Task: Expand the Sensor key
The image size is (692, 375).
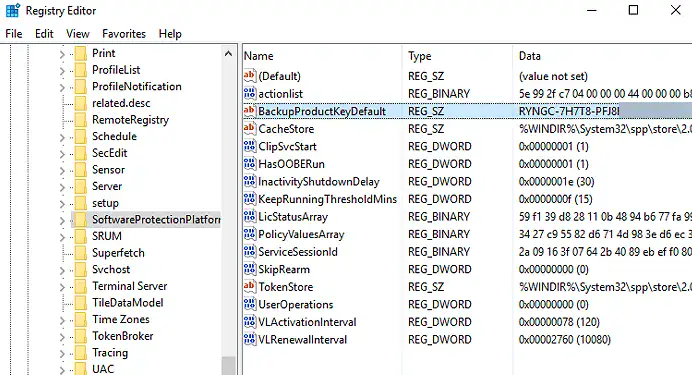Action: (x=62, y=171)
